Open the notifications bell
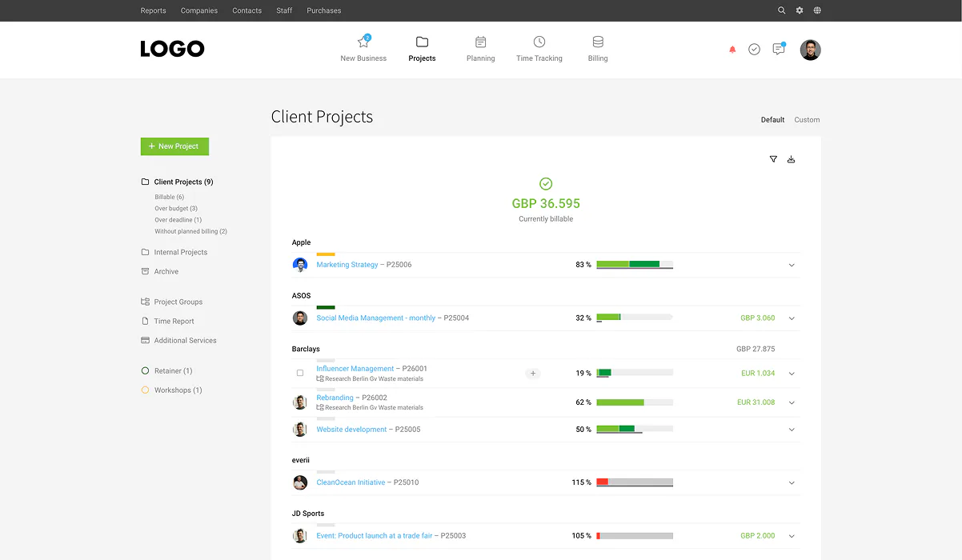962x560 pixels. 732,50
